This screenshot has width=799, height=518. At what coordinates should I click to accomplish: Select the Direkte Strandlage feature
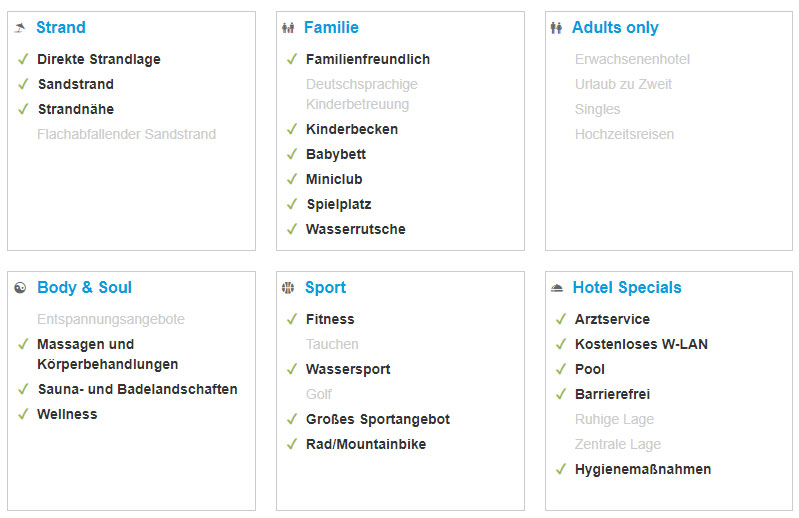99,59
